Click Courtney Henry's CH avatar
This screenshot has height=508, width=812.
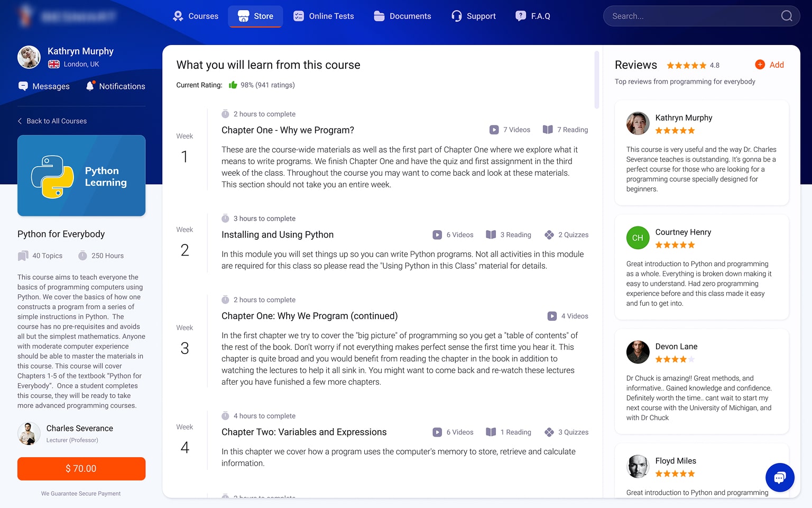[638, 238]
